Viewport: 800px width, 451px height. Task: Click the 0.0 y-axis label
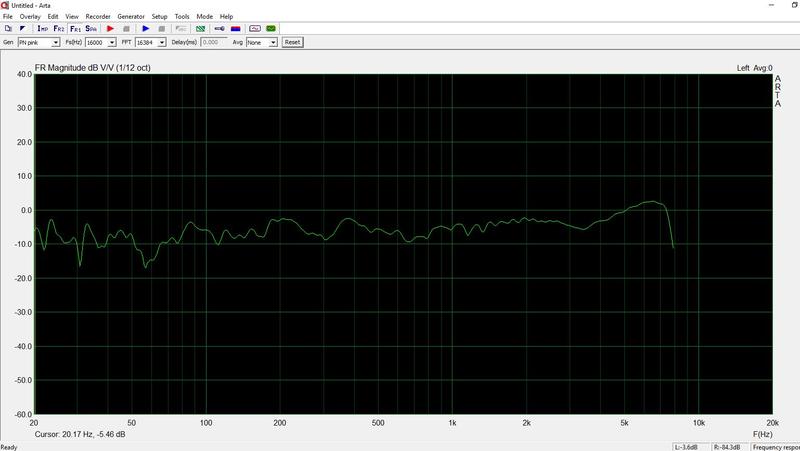pyautogui.click(x=27, y=210)
